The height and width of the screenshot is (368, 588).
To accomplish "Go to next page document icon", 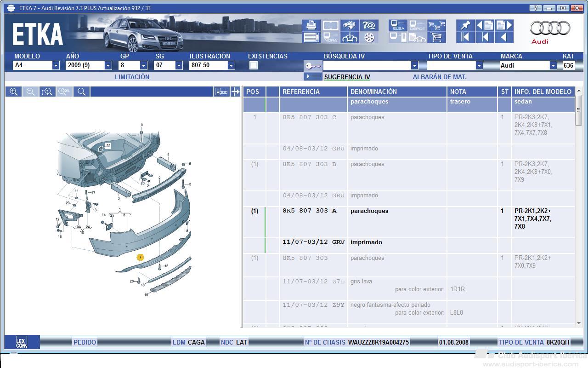I will (504, 25).
